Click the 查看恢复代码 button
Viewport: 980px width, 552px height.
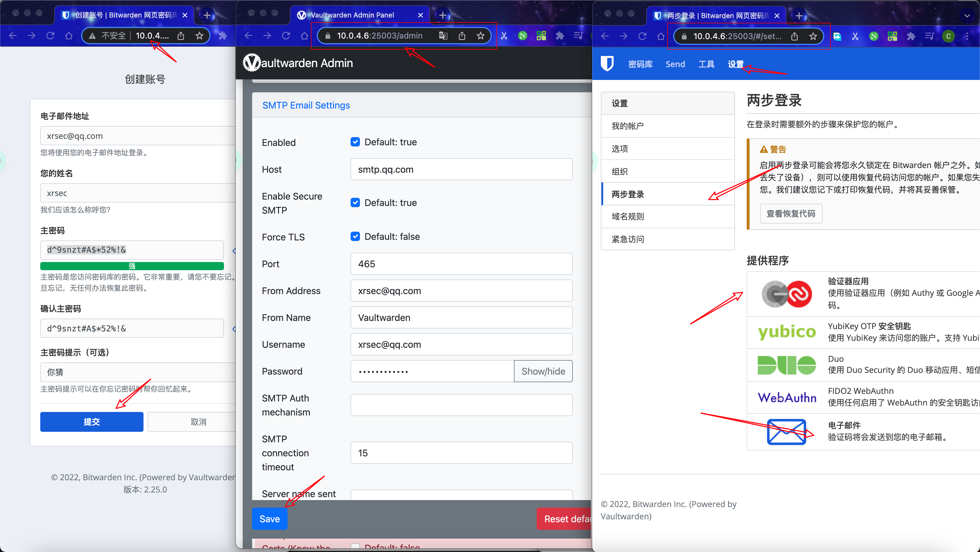790,214
